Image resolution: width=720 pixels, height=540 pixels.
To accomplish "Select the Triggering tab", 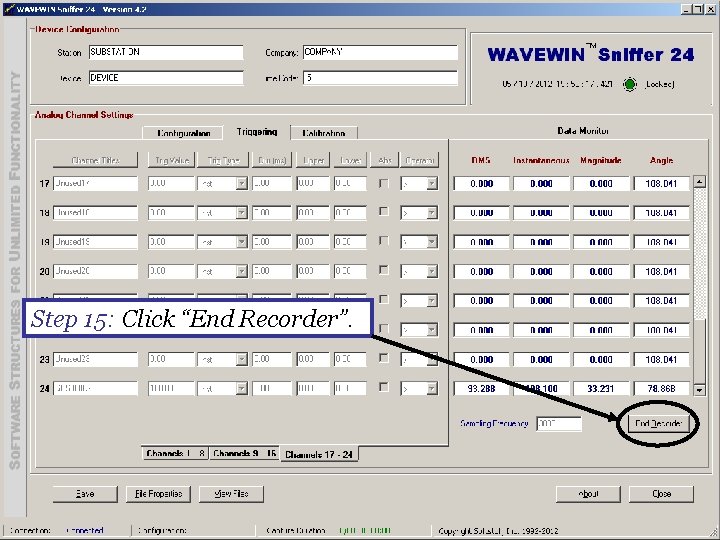I will tap(257, 132).
